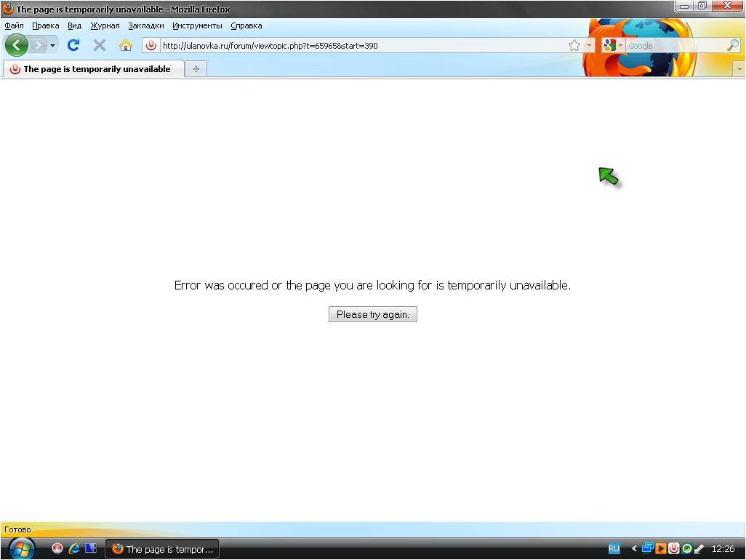Launch Internet Explorer from quick launch

(74, 548)
